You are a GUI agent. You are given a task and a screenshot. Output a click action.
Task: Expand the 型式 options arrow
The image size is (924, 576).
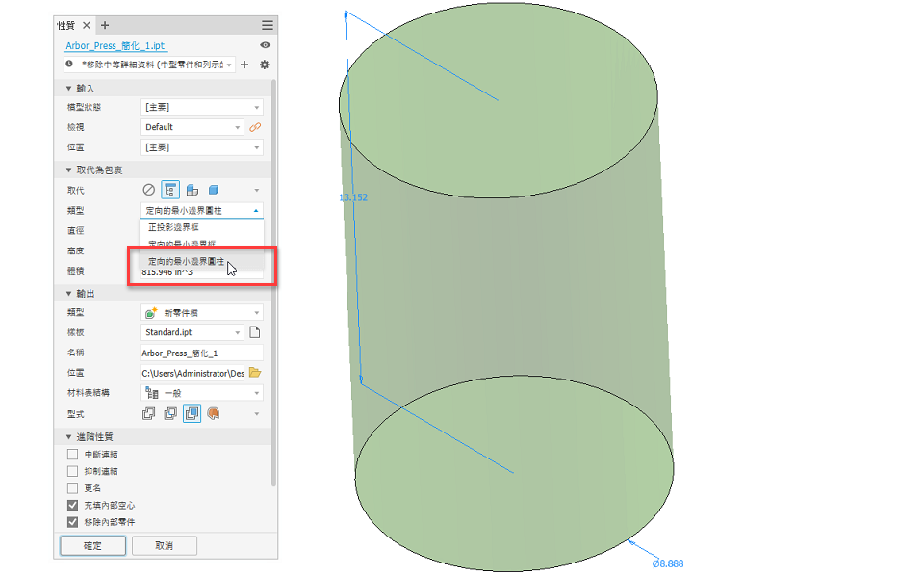256,414
